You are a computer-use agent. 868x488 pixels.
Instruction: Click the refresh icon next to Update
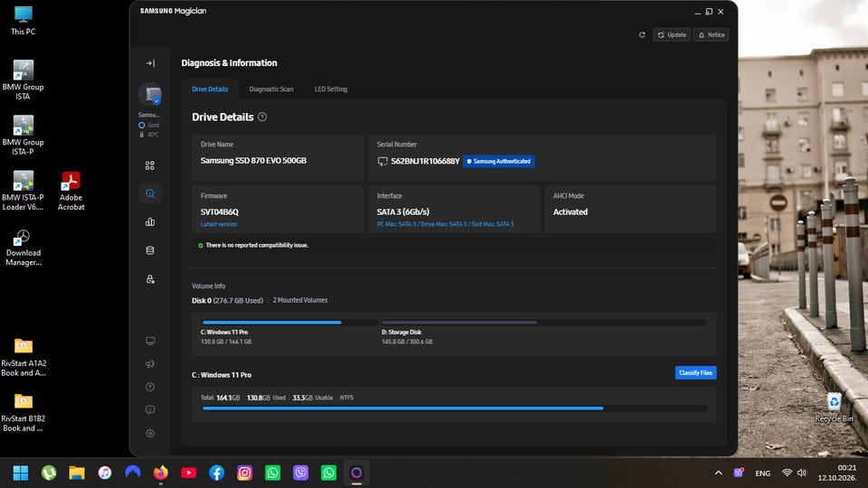[642, 35]
